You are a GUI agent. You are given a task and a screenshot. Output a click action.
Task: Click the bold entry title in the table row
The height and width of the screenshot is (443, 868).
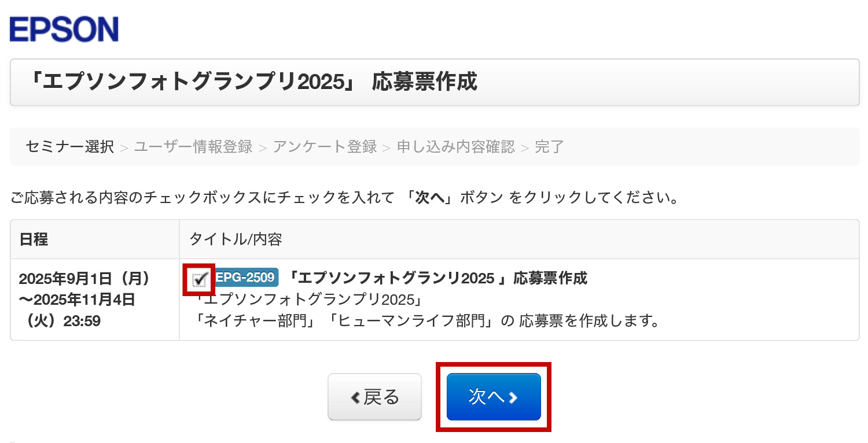(437, 278)
